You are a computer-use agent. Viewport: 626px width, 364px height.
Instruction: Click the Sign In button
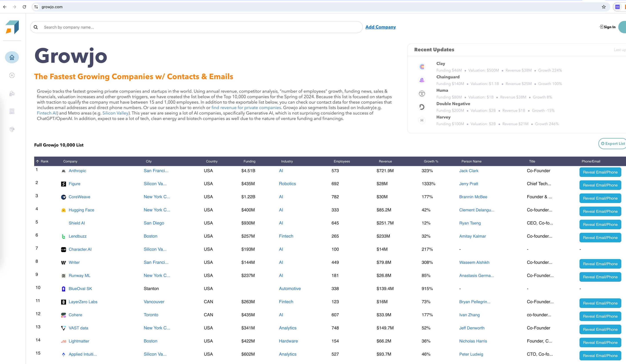(608, 27)
